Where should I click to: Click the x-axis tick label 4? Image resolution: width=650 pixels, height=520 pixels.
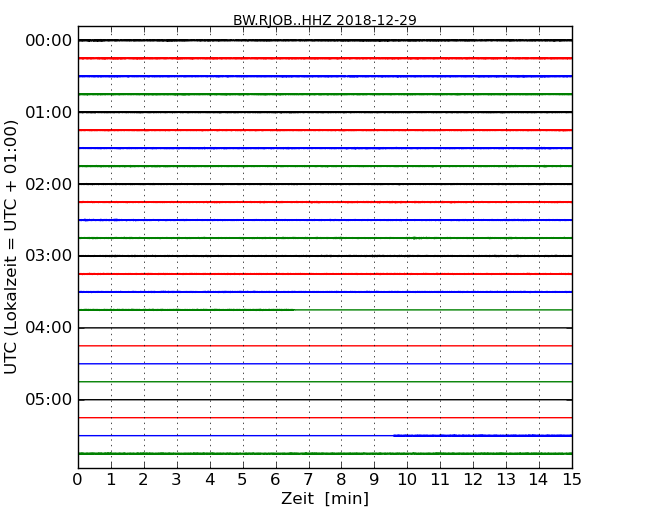tap(210, 480)
